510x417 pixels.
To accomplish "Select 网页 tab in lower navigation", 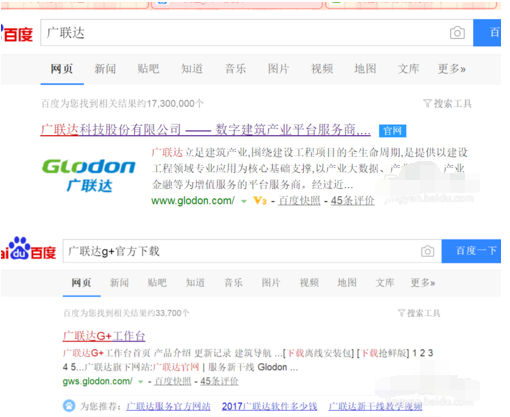I will click(81, 283).
